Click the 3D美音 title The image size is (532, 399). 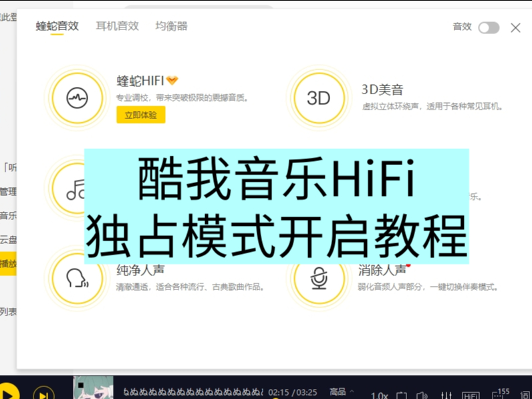(382, 90)
